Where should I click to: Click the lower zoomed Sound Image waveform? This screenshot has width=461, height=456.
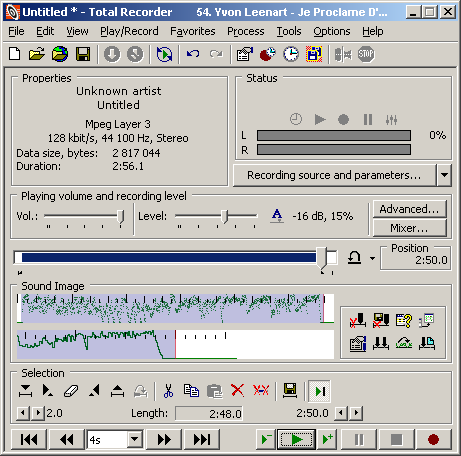175,344
